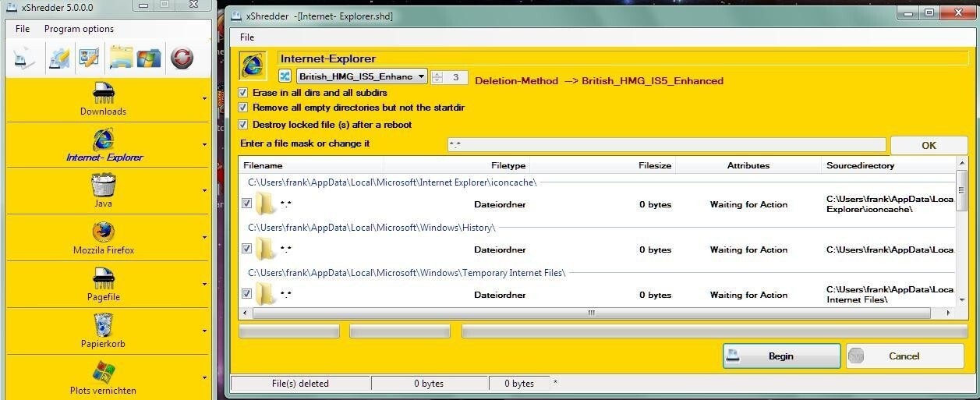980x400 pixels.
Task: Toggle Destroy locked file(s) after a reboot
Action: (243, 124)
